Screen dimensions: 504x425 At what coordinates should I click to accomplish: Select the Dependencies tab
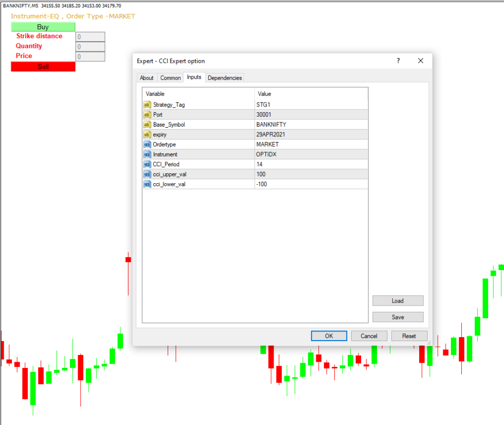[x=225, y=78]
